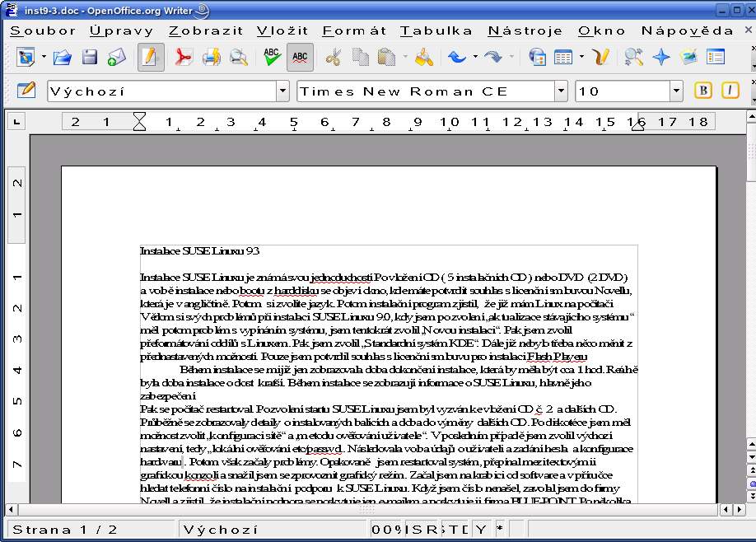Open the Úpravy menu
This screenshot has height=542, width=756.
[122, 30]
